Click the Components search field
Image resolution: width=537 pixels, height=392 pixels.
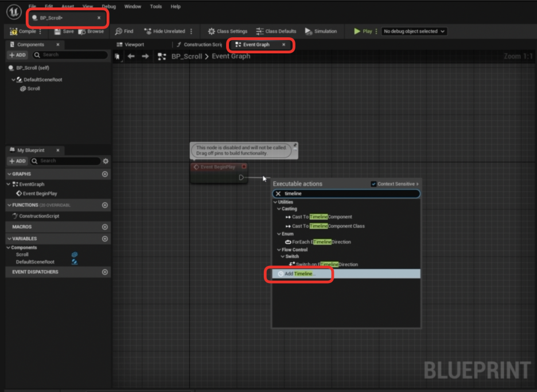(x=70, y=54)
